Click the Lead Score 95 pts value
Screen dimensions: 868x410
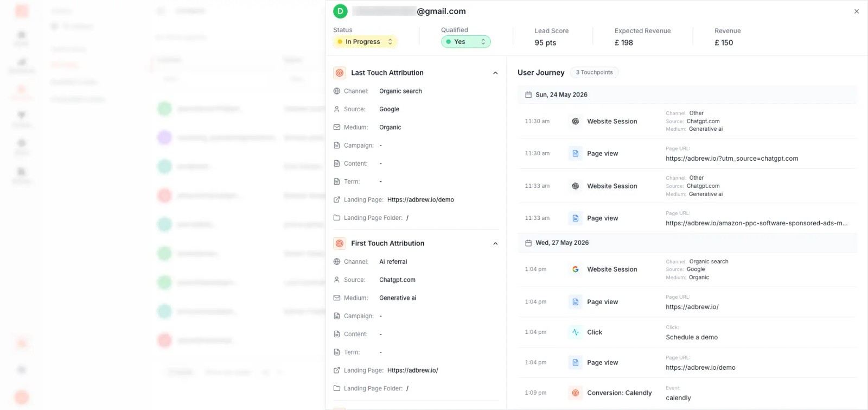click(x=545, y=43)
